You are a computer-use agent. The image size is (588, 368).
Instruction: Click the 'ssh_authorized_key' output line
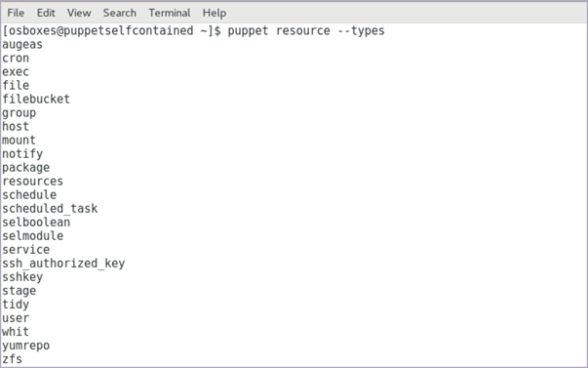click(x=63, y=264)
